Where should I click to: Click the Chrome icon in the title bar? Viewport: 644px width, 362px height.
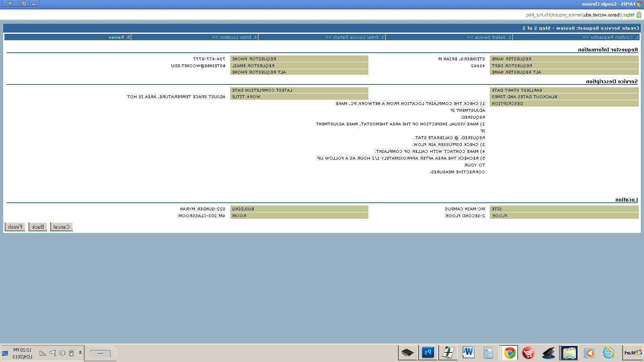pos(640,4)
